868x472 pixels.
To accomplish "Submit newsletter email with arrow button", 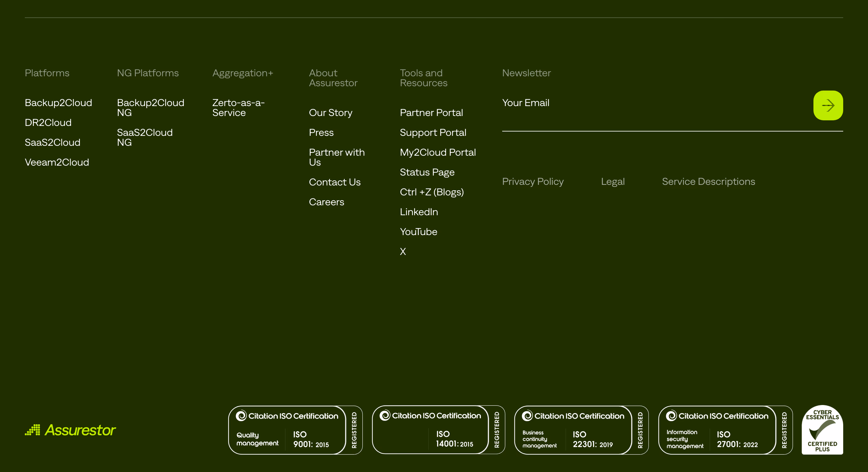I will pyautogui.click(x=828, y=105).
